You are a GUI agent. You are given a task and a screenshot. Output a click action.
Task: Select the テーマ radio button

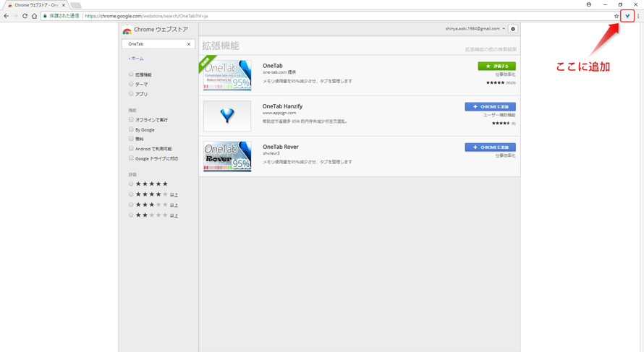click(131, 84)
